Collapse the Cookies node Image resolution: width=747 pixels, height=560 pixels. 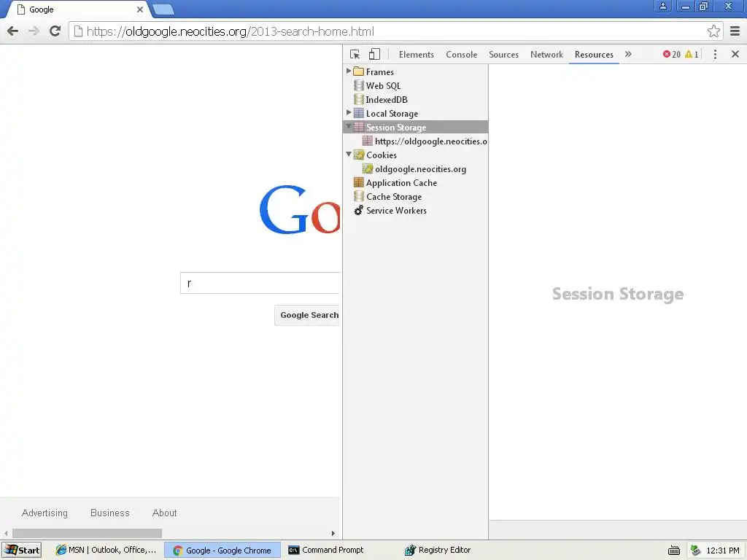[348, 155]
